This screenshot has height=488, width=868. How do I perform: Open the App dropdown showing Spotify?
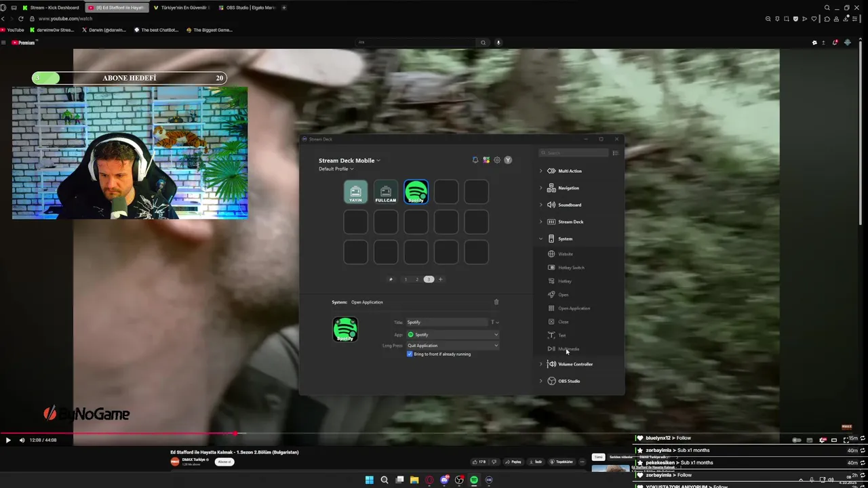tap(452, 334)
